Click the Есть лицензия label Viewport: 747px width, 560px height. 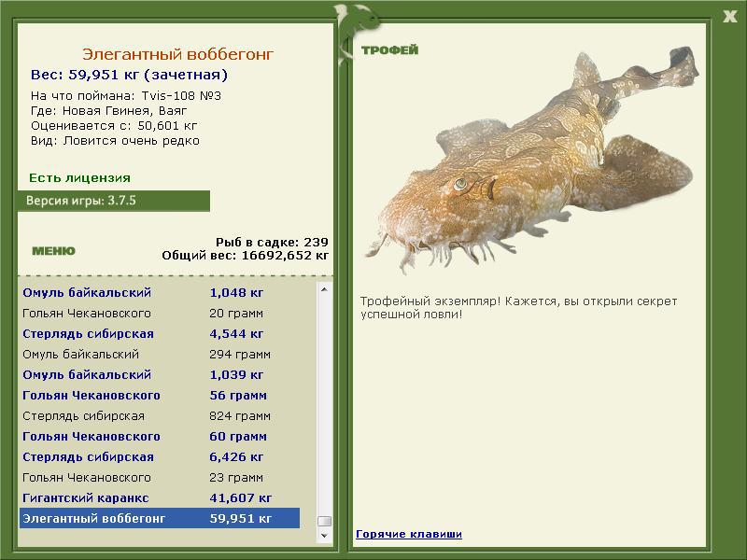pos(79,178)
